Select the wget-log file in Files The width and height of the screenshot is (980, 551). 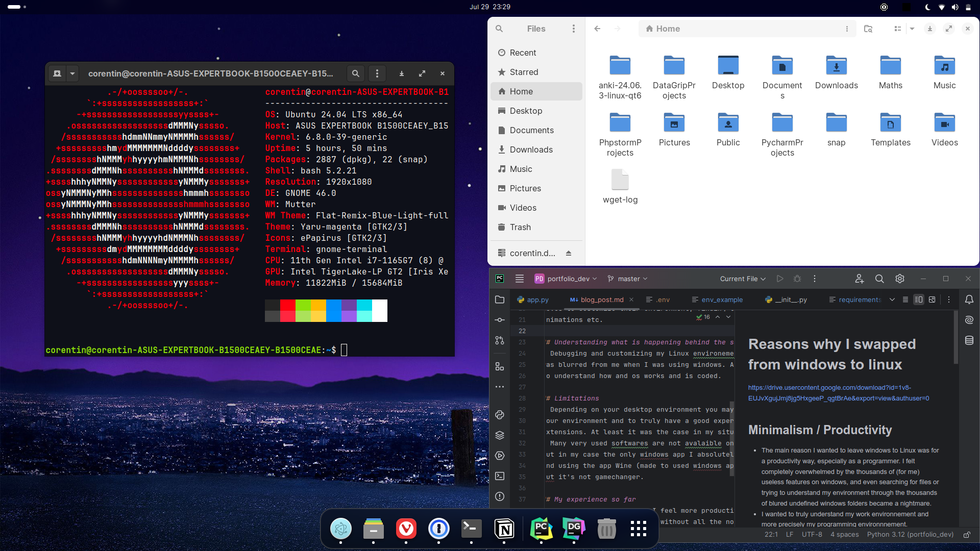620,186
